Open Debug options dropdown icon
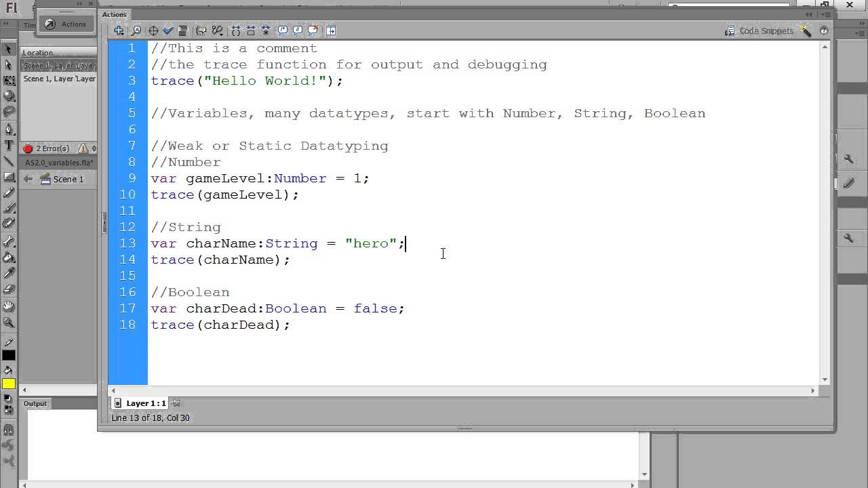 218,30
